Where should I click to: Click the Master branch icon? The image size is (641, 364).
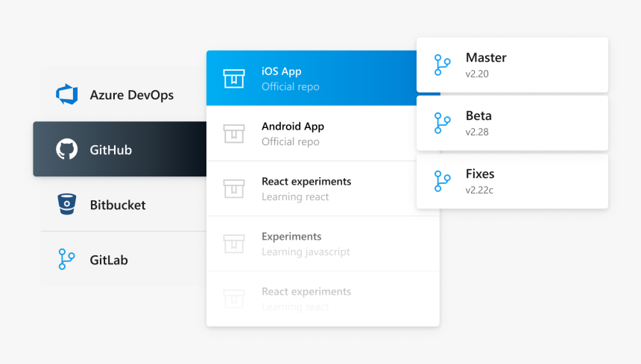[x=442, y=65]
